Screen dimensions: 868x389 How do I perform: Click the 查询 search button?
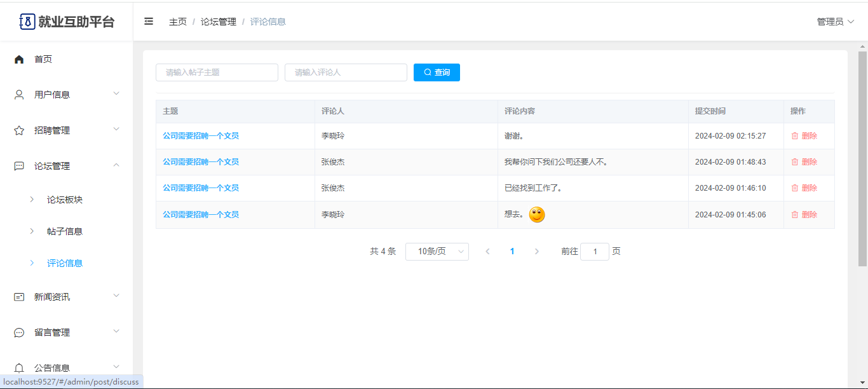pos(437,72)
